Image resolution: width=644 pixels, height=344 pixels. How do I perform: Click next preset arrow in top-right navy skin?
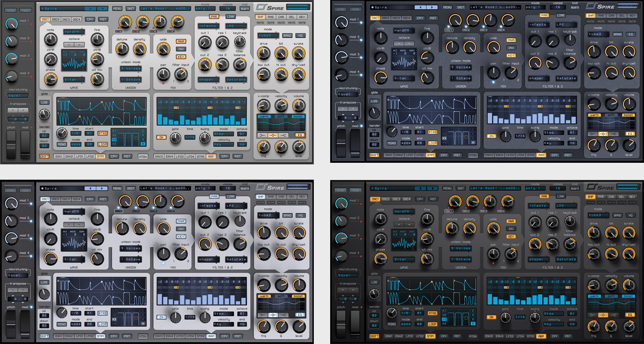point(432,7)
